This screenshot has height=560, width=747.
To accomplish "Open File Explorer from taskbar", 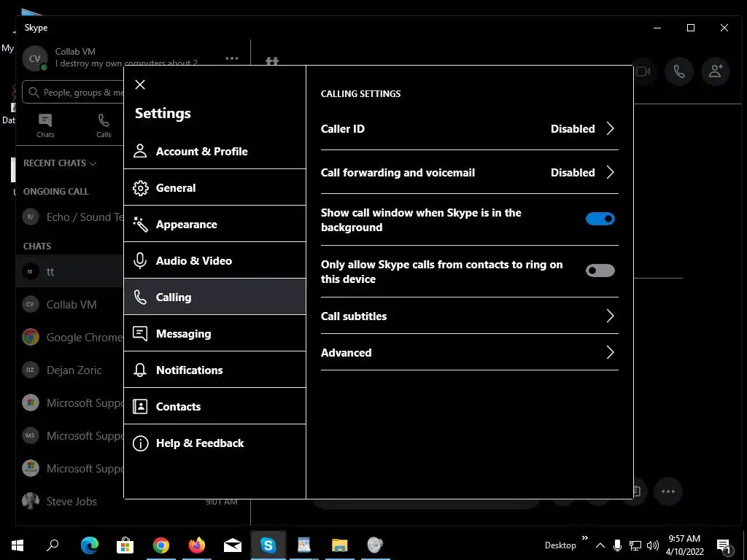I will tap(340, 545).
